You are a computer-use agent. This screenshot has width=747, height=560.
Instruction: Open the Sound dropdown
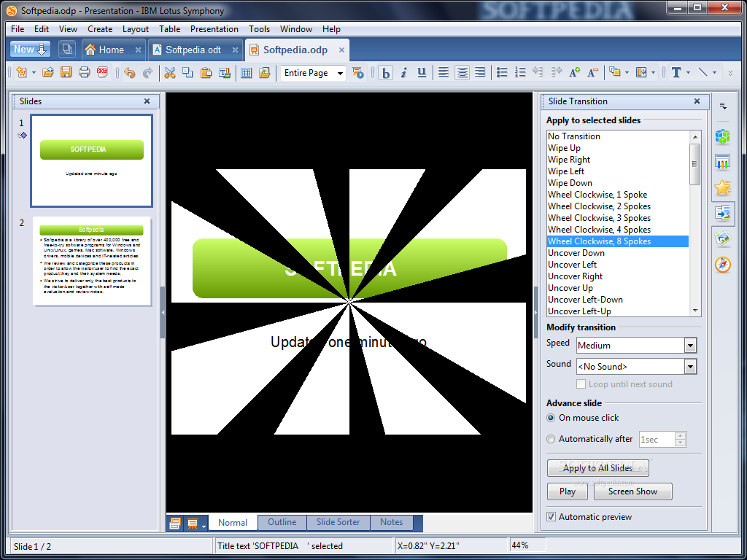(x=690, y=366)
